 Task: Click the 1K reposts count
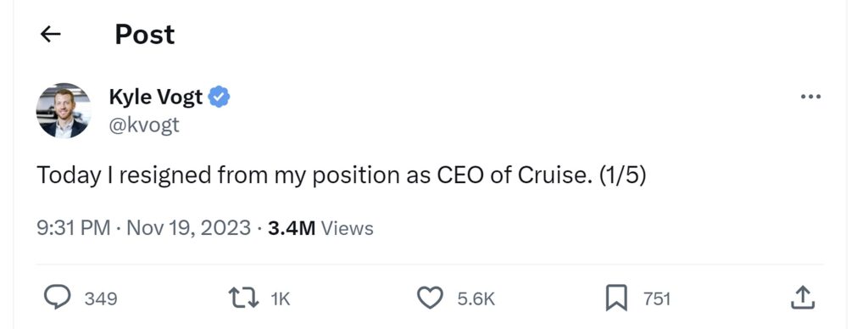280,299
